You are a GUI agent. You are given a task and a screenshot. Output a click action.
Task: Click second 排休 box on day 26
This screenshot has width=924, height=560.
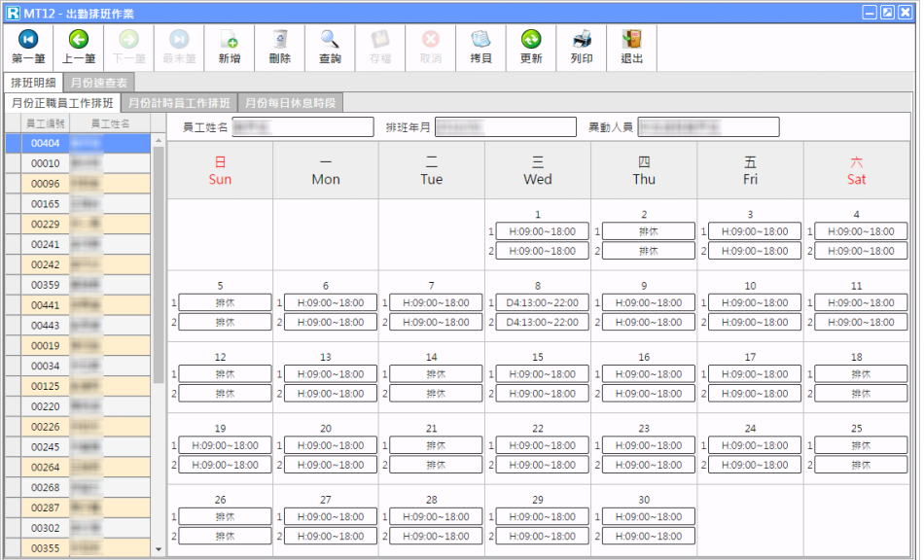(225, 536)
